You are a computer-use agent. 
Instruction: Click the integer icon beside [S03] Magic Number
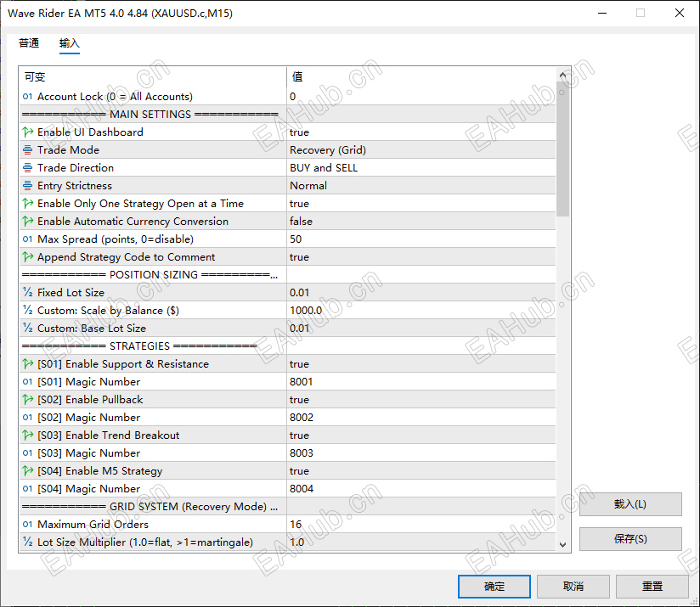[28, 453]
